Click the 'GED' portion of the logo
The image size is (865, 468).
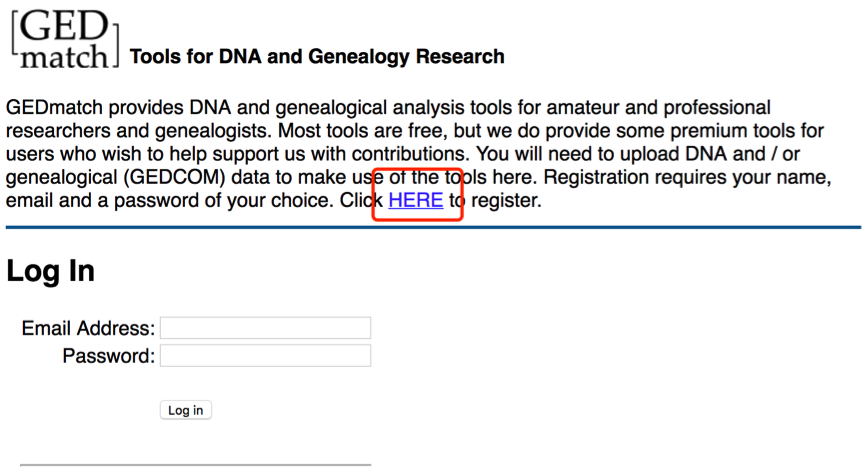point(65,26)
